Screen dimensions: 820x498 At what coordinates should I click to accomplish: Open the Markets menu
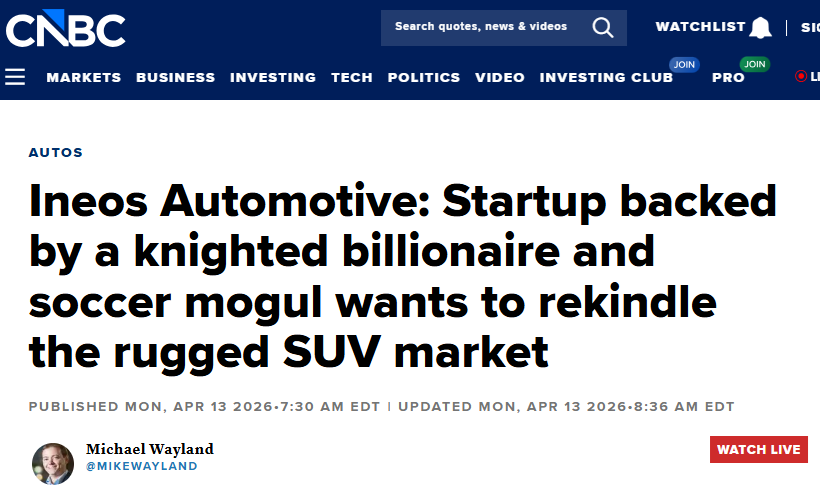[x=84, y=77]
